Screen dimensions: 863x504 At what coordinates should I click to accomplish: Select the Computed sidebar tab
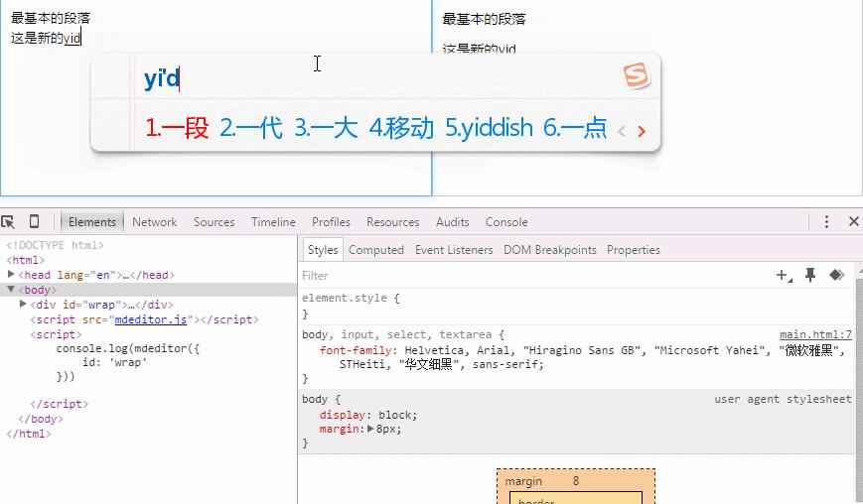tap(376, 250)
